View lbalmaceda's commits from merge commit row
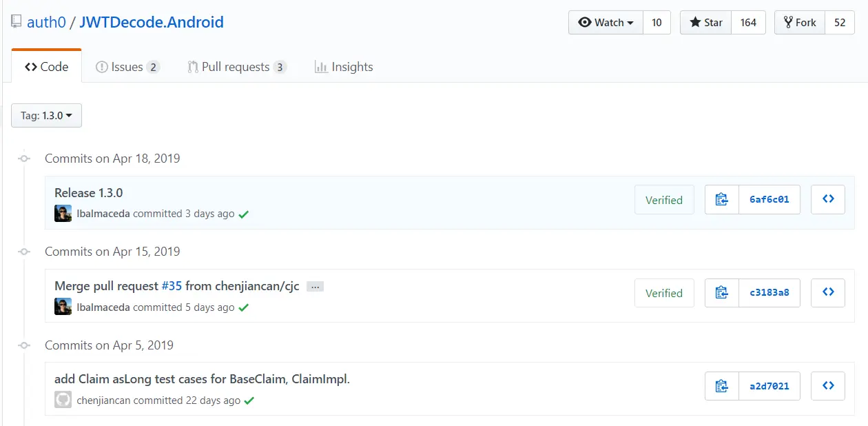Viewport: 868px width, 426px height. coord(103,307)
